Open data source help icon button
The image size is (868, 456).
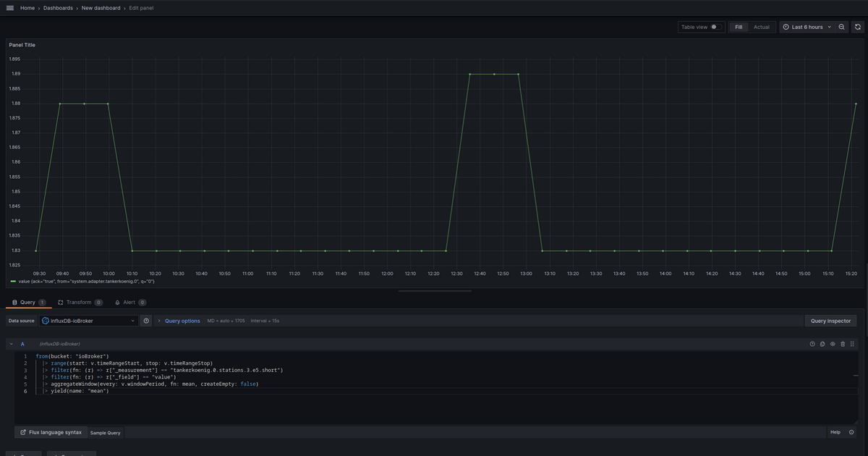point(146,321)
